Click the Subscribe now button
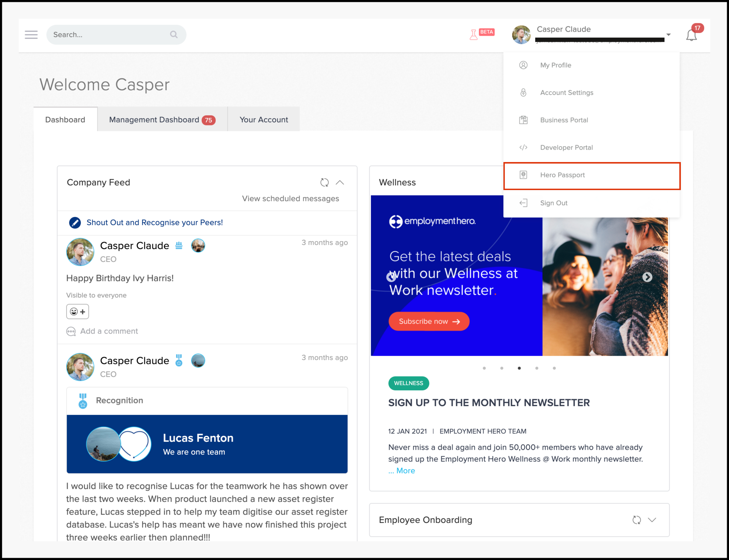 [x=429, y=321]
